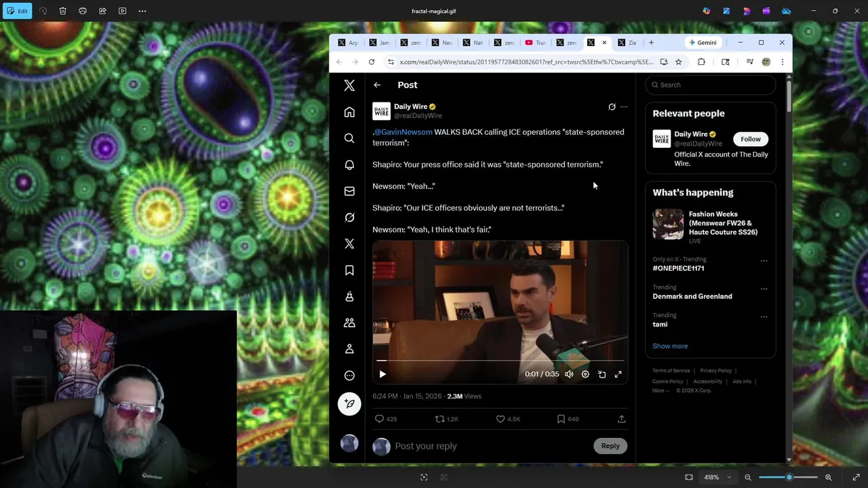
Task: Share the image via the share icon
Action: (102, 11)
